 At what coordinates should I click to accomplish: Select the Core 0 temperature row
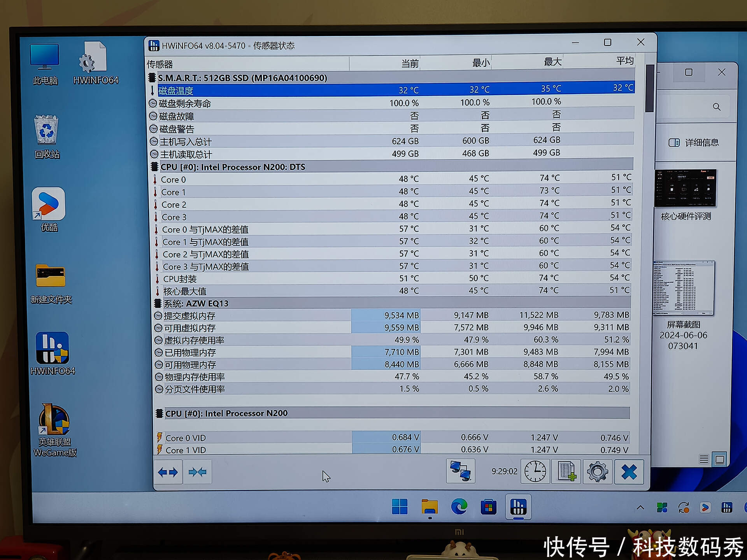pyautogui.click(x=174, y=180)
